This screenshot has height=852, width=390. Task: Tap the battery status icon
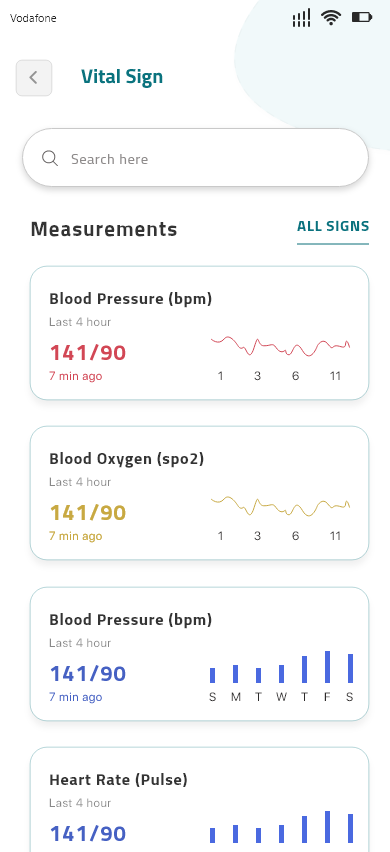point(362,18)
